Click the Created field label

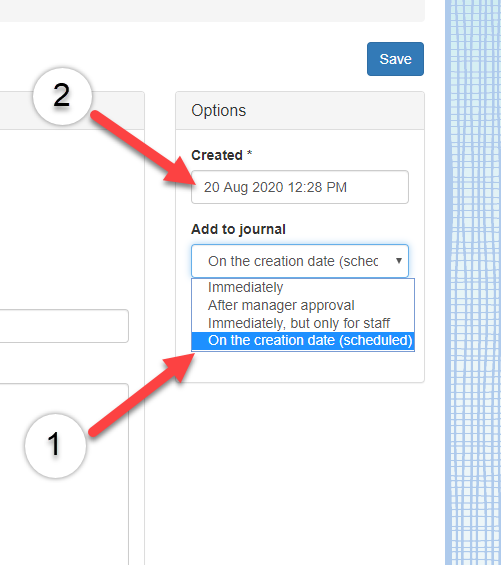tap(217, 155)
